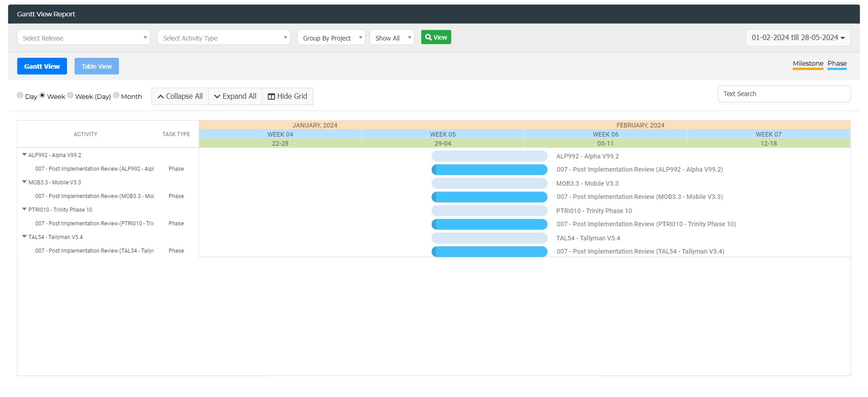Focus the Text Search input field
868x397 pixels.
[x=784, y=94]
